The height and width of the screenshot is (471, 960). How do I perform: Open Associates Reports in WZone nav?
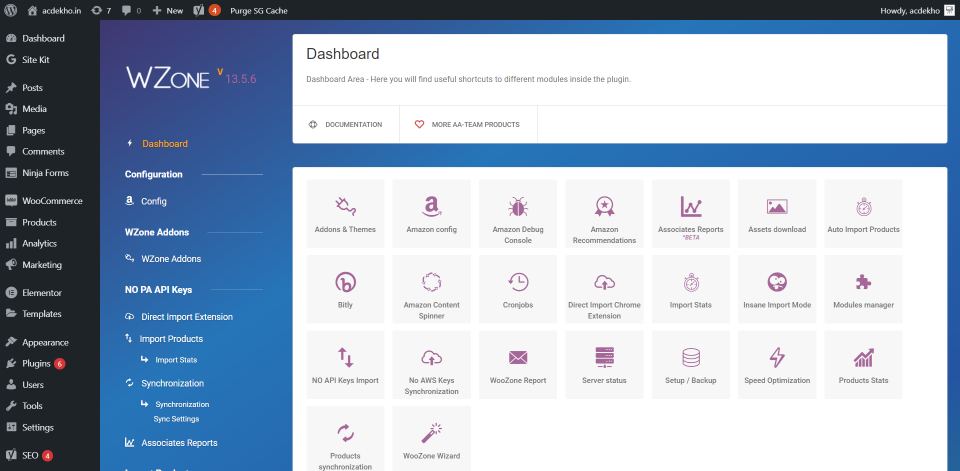[x=179, y=443]
